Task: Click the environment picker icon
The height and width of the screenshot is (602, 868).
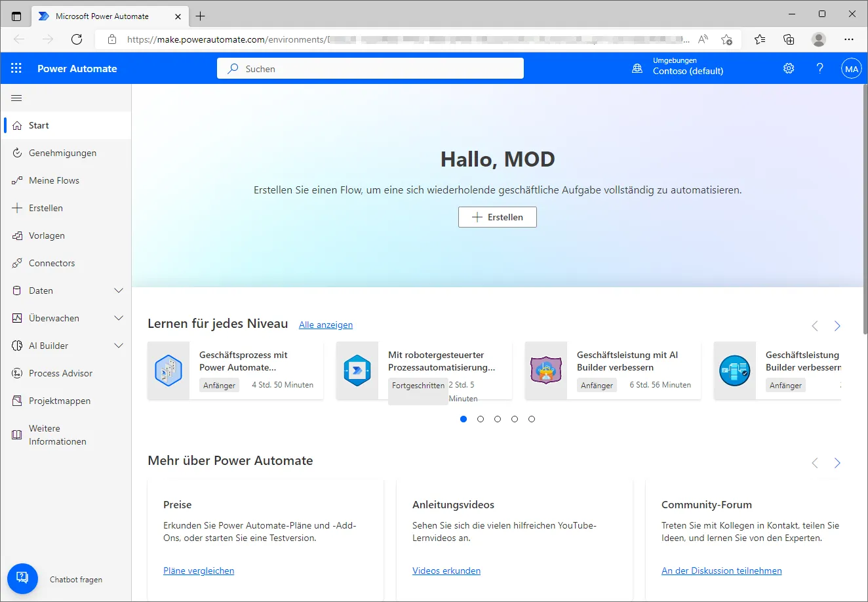Action: 637,68
